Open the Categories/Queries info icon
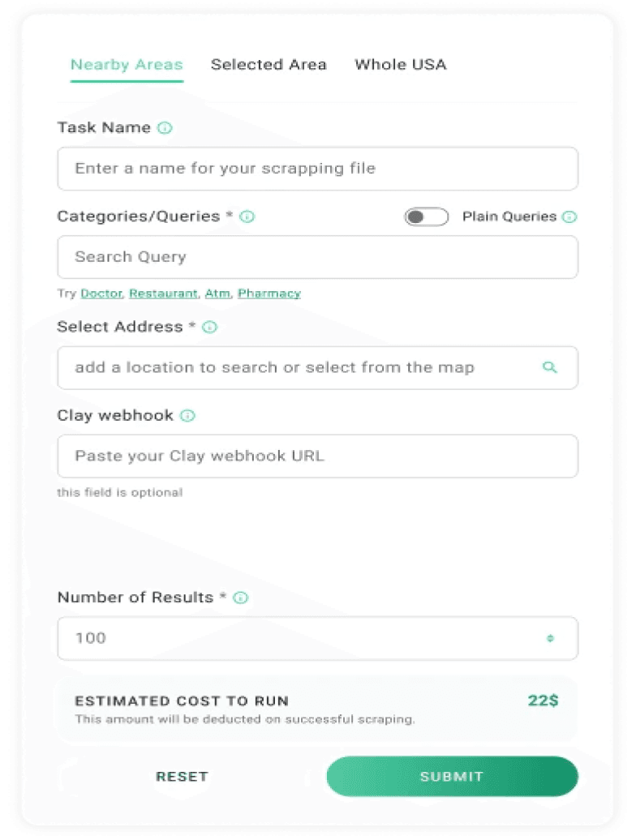The image size is (636, 840). click(247, 216)
